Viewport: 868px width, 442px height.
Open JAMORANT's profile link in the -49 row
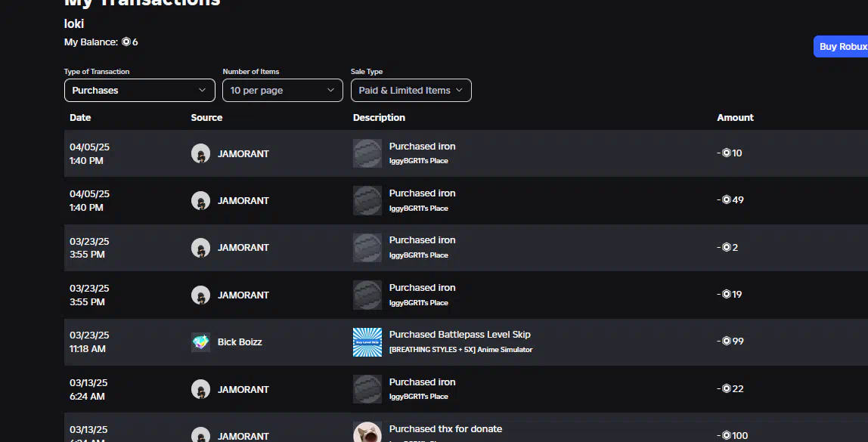pyautogui.click(x=243, y=201)
